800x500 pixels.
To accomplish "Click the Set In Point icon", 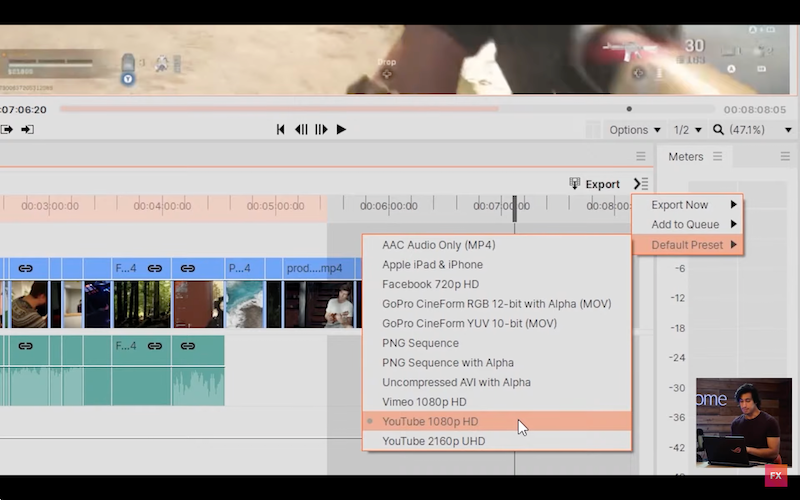I will pyautogui.click(x=7, y=130).
